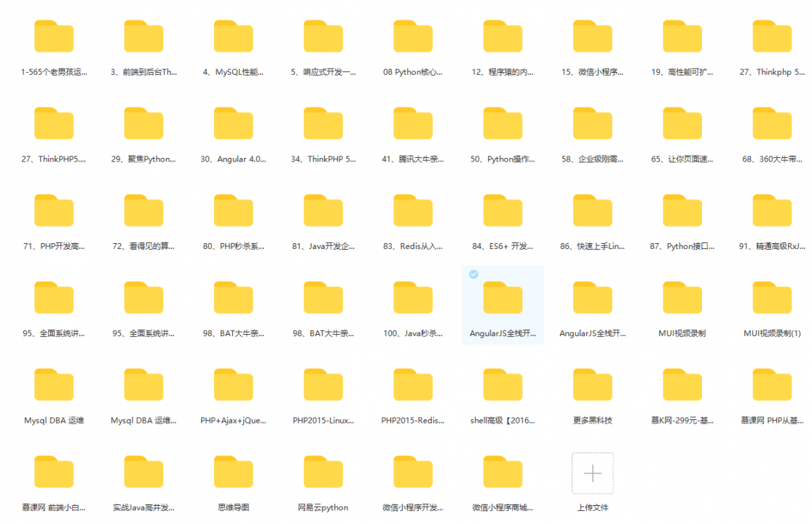Open the 15、微信小程序... folder
This screenshot has height=524, width=812.
pos(592,36)
